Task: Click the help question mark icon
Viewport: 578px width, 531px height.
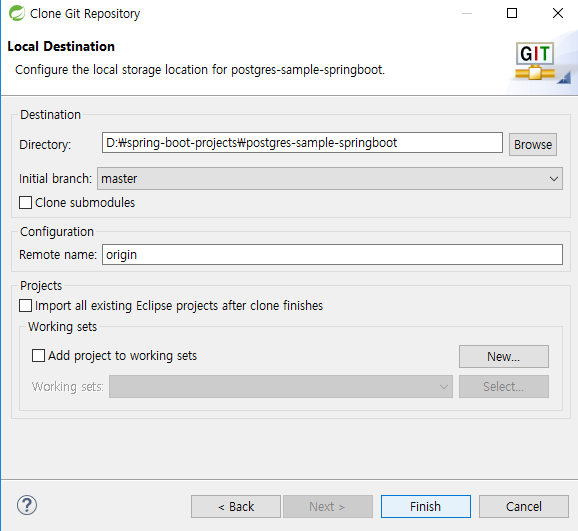Action: click(27, 505)
